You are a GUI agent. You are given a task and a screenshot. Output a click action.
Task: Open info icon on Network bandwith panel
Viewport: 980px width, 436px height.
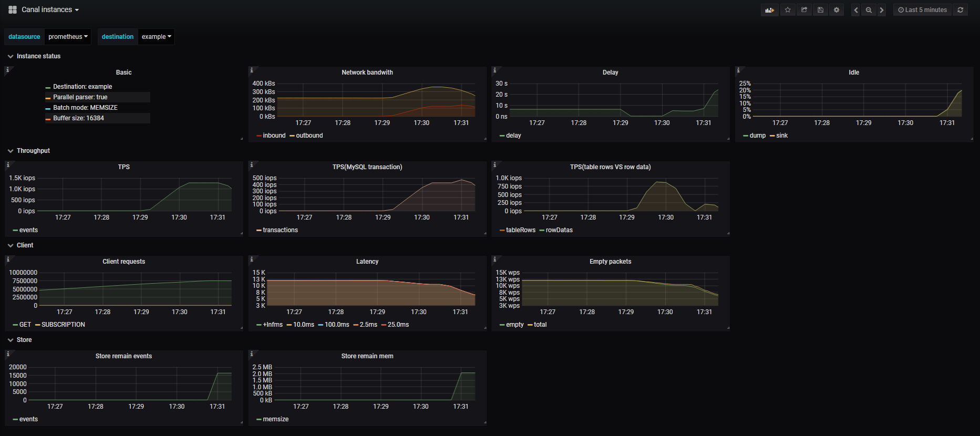point(251,70)
